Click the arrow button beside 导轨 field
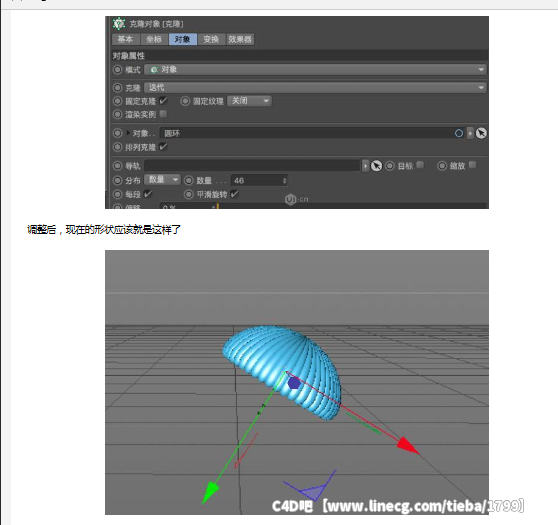The image size is (558, 525). (365, 166)
